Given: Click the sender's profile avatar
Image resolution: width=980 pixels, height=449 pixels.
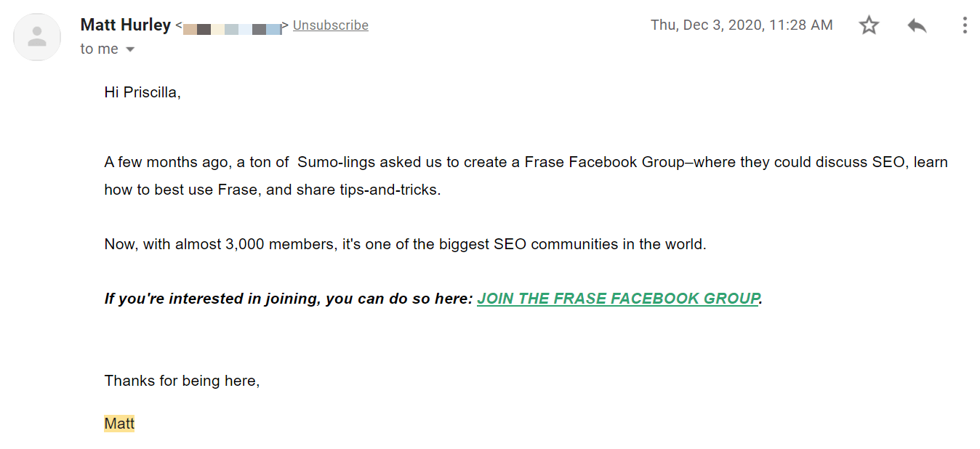Looking at the screenshot, I should coord(37,37).
